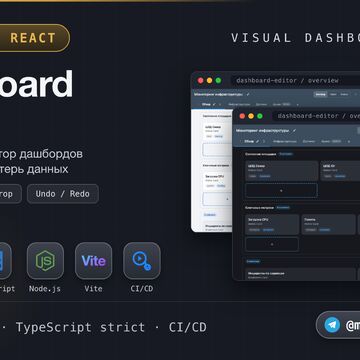Switch to second tab in front window tab bar
Screen dimensions: 360x360
285,141
